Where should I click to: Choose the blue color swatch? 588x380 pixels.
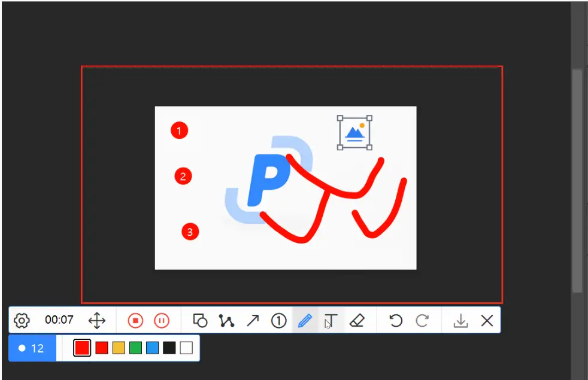pos(152,348)
